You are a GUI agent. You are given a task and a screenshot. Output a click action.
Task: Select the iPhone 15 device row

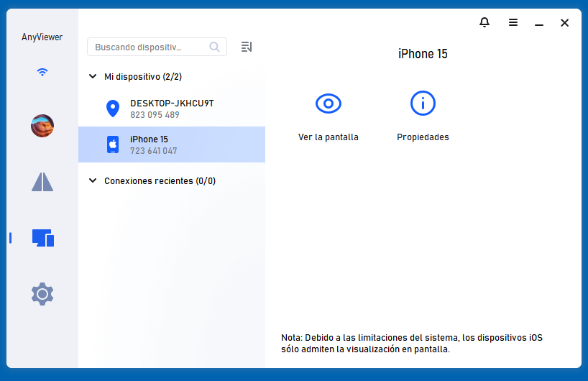click(172, 144)
